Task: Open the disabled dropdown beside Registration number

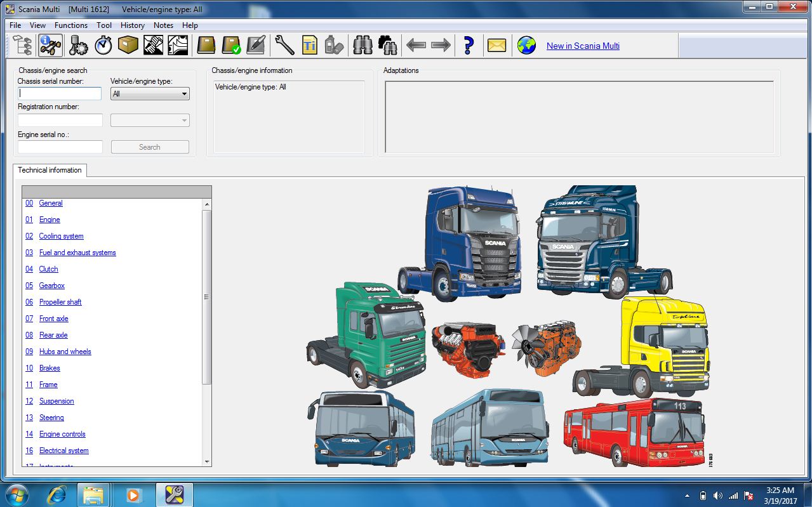Action: [150, 120]
